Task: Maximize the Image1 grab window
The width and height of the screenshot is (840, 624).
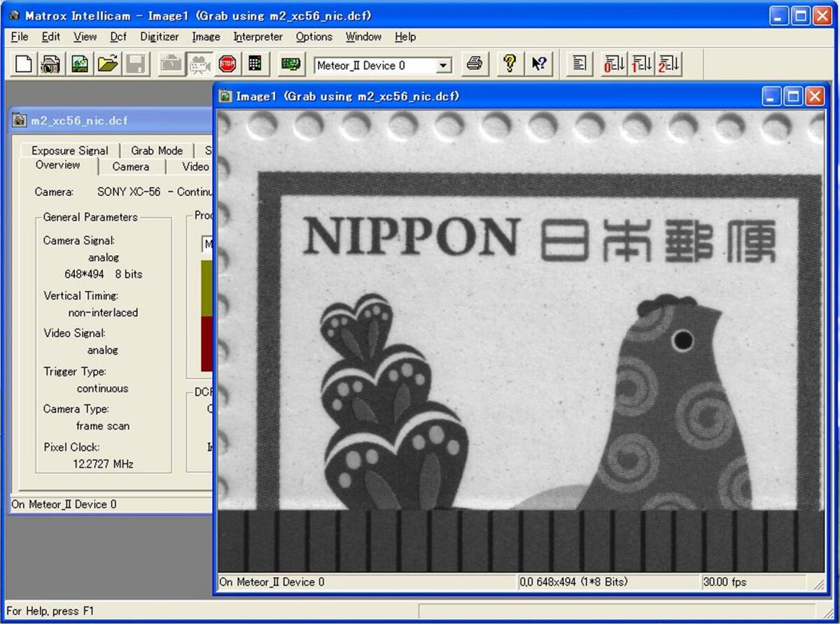Action: (793, 96)
